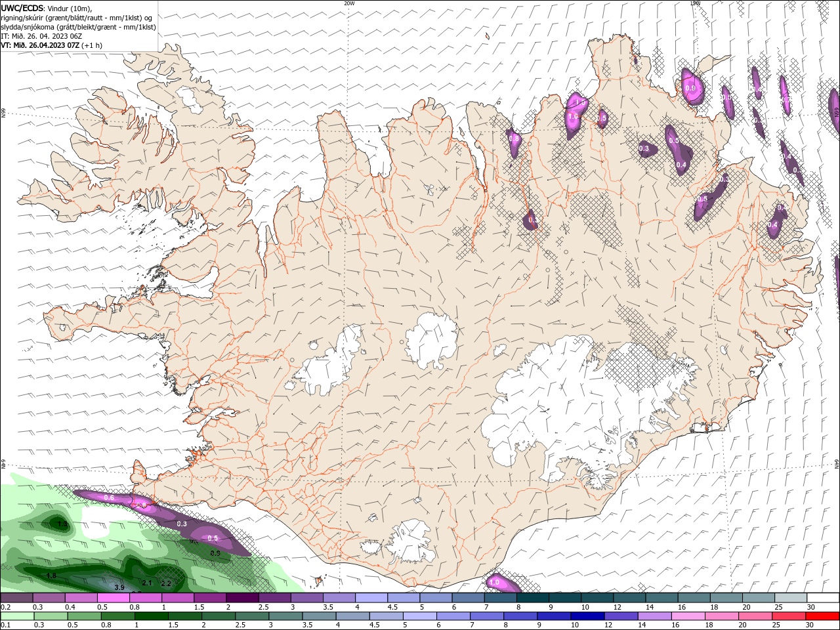Click the pale green rain swatch labeled 0.1
Viewport: 840px width, 630px height.
coord(17,616)
